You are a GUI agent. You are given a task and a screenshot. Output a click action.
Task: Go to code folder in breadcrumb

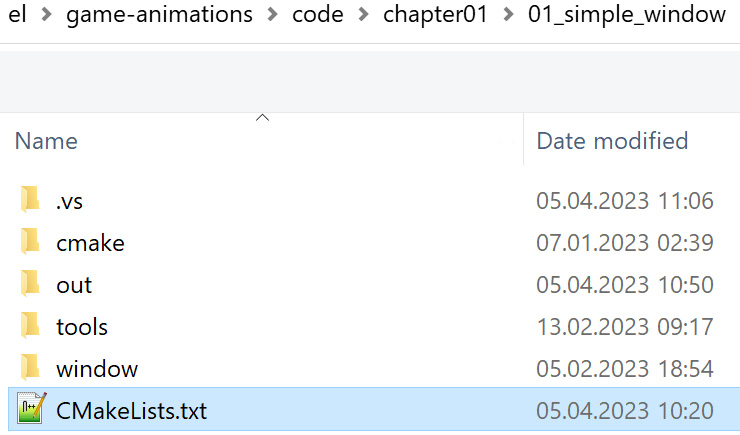318,15
